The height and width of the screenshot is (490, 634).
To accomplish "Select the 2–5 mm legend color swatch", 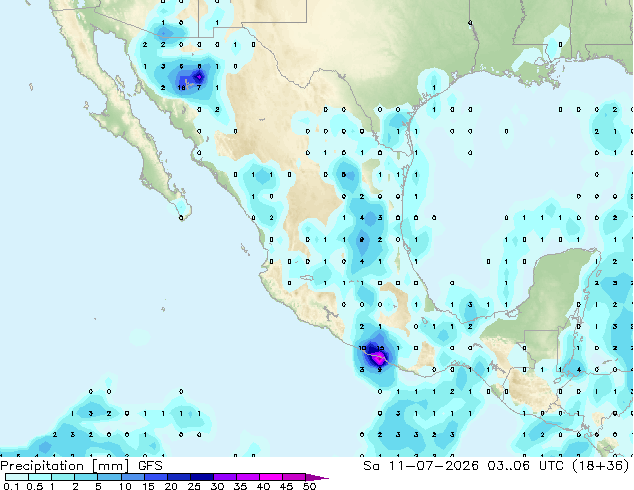I will 86,477.
